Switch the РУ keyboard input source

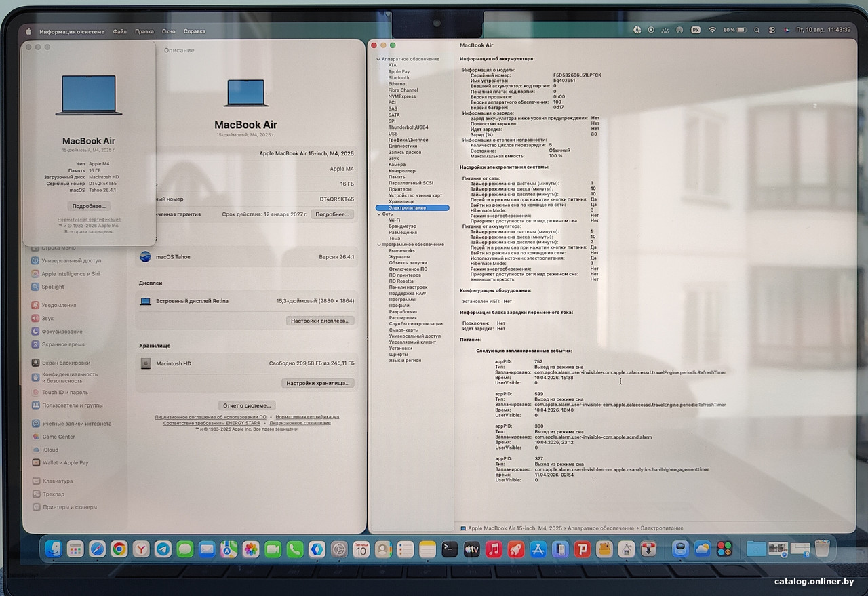point(696,30)
